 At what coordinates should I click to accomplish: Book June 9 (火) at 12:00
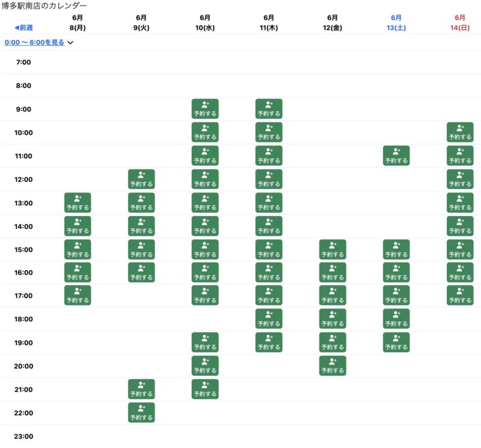[141, 179]
